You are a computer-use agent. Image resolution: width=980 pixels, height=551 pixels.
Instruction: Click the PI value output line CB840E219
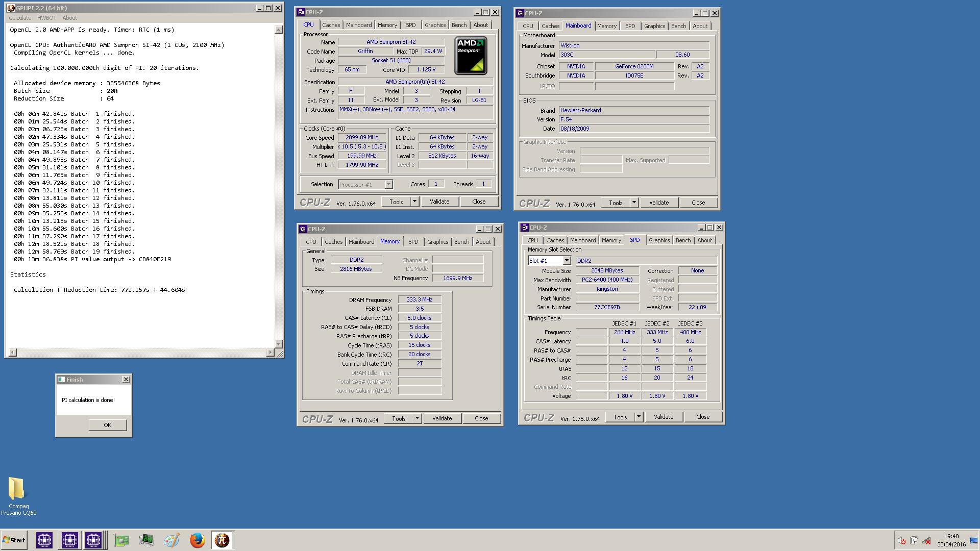click(x=92, y=259)
